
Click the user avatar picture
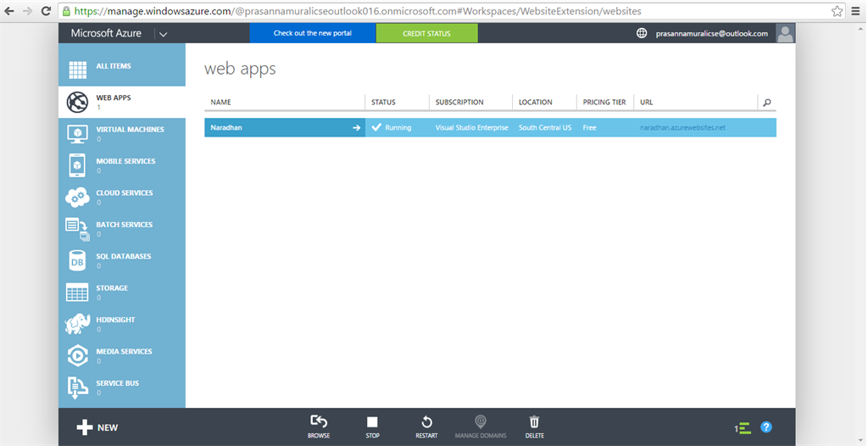pos(785,33)
